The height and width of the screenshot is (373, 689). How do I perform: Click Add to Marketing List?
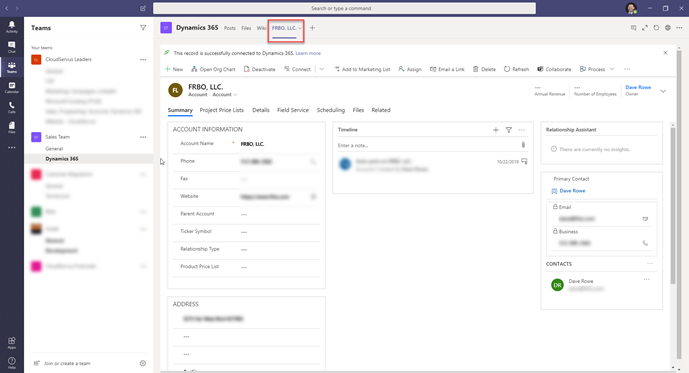362,69
